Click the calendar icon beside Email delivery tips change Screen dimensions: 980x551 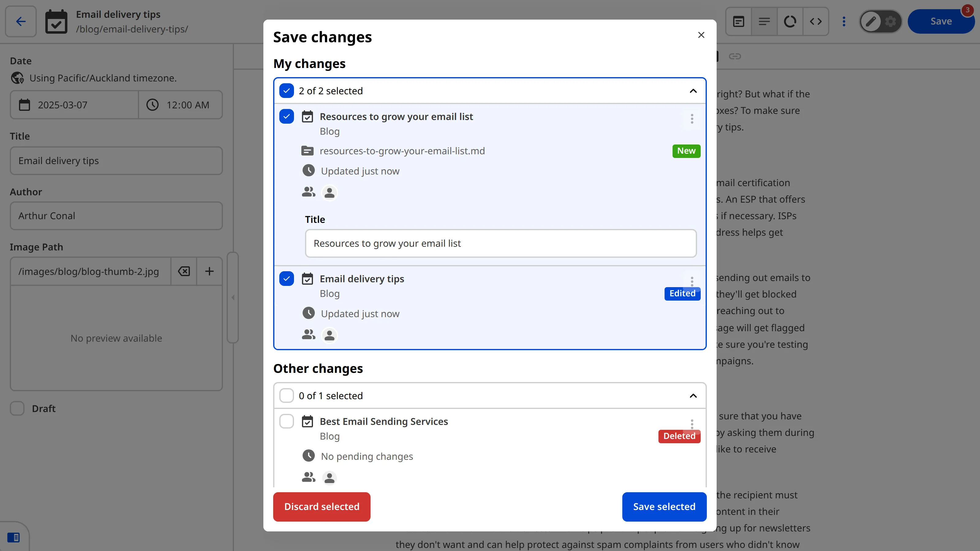[307, 279]
